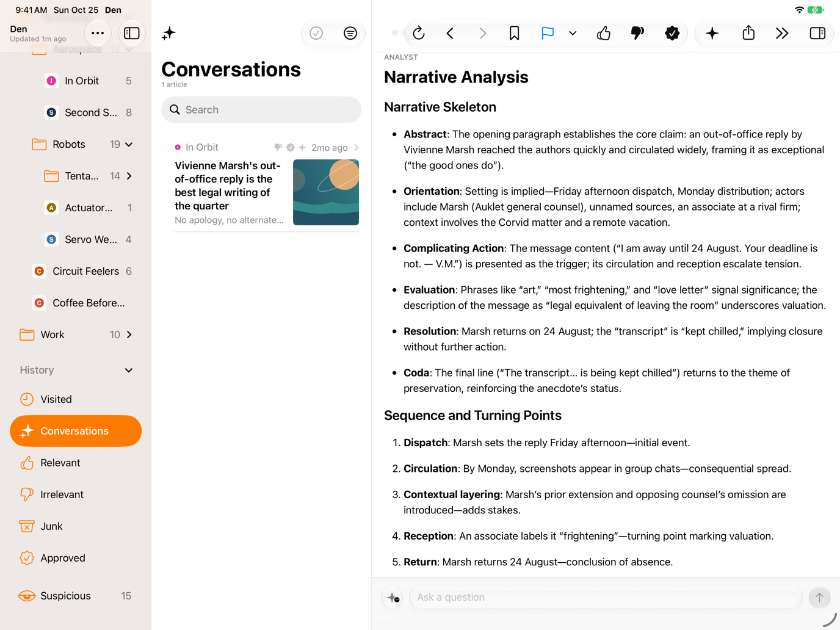
Task: Open Vivienne Marsh article thumbnail
Action: point(326,192)
